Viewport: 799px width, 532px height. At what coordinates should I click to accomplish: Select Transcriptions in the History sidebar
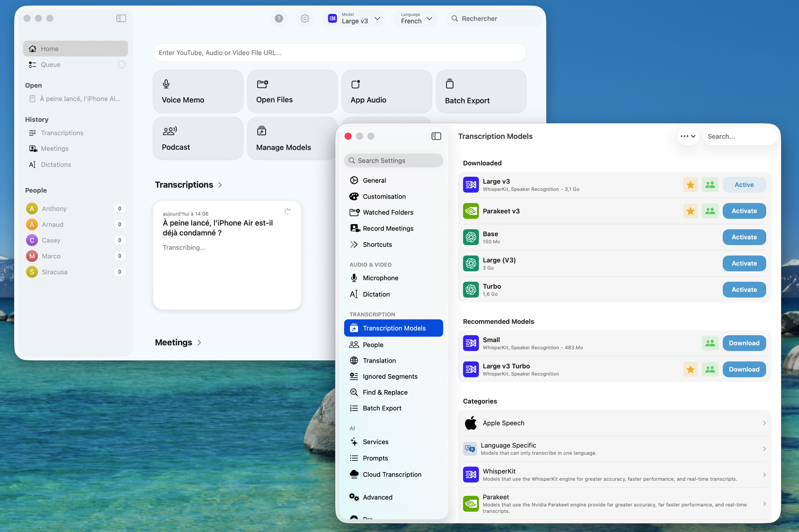tap(62, 133)
